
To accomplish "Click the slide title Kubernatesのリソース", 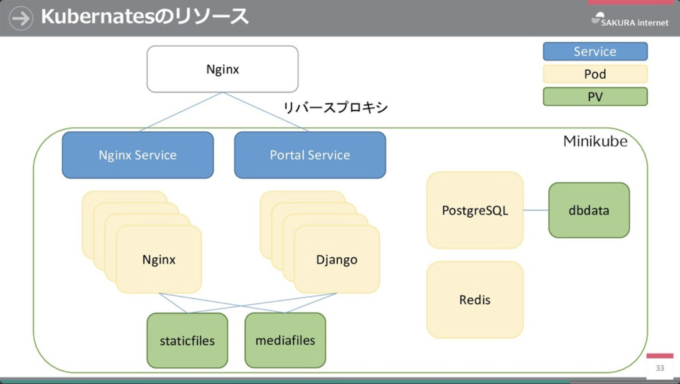I will pos(145,16).
